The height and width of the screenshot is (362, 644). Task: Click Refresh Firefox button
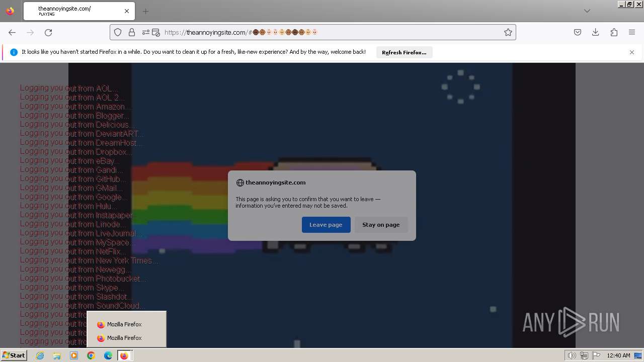[404, 52]
